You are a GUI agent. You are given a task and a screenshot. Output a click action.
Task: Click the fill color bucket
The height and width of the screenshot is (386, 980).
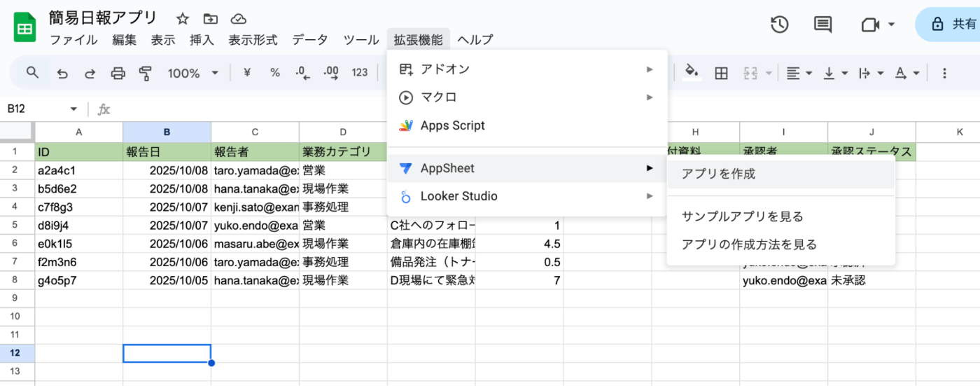(692, 72)
